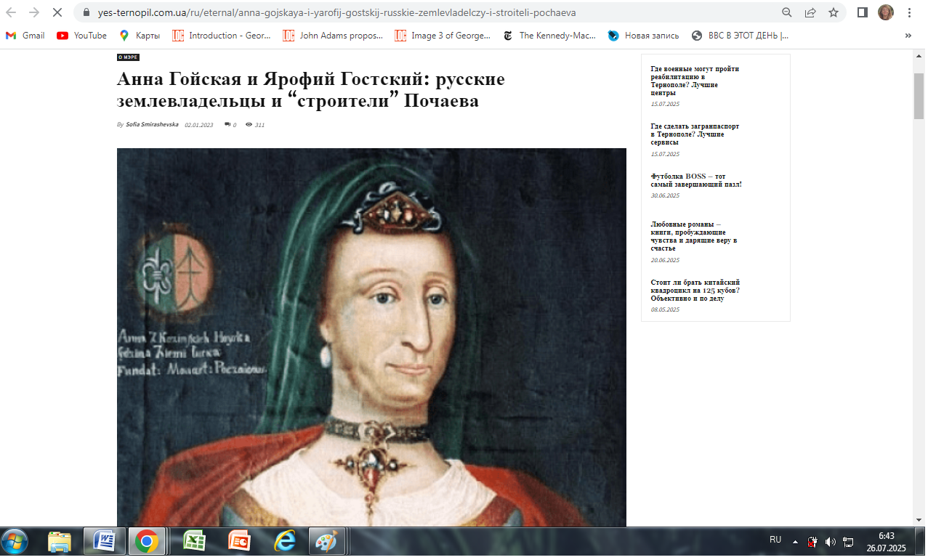Open article 'Любовные романы'
928x560 pixels.
(x=694, y=237)
